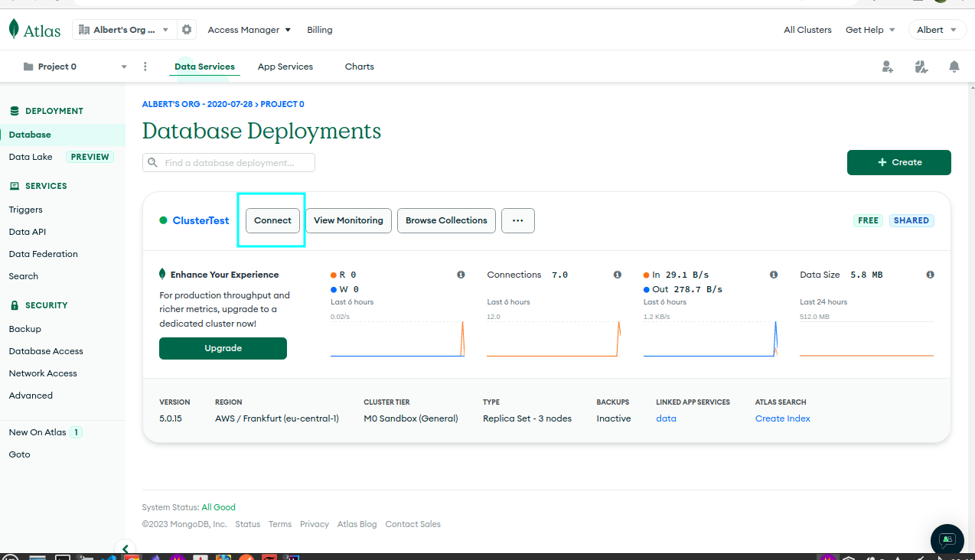This screenshot has width=975, height=560.
Task: Click the Data Size chart graph
Action: (x=866, y=338)
